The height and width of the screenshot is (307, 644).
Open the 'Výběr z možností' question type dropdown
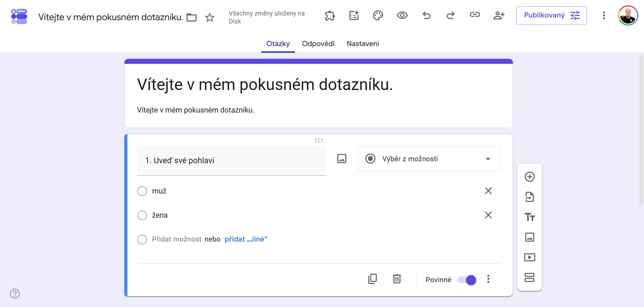coord(429,159)
